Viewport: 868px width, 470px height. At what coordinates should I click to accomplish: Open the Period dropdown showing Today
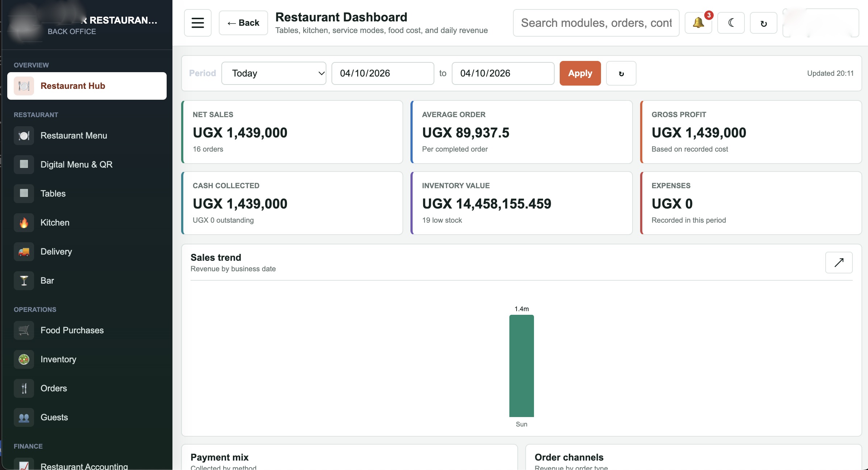[x=274, y=73]
